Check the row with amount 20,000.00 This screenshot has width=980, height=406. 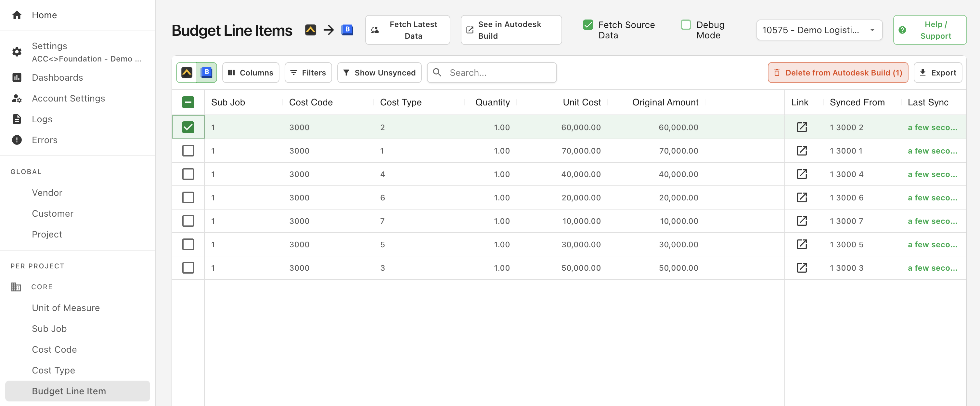188,197
